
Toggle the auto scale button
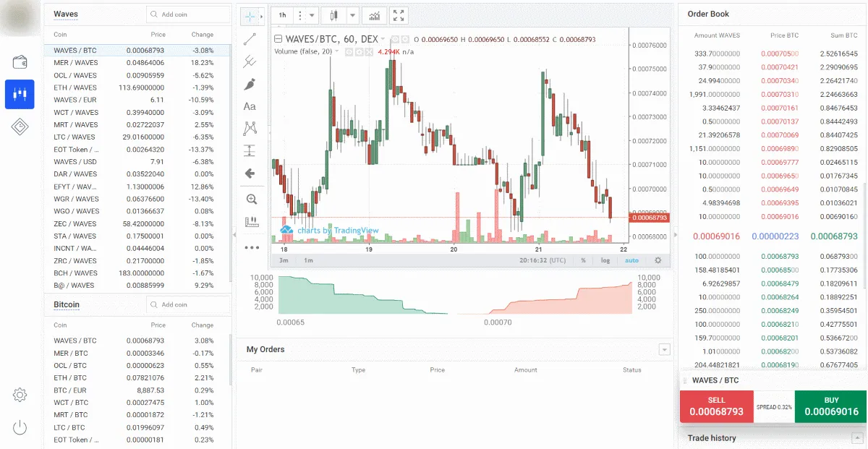click(x=631, y=260)
